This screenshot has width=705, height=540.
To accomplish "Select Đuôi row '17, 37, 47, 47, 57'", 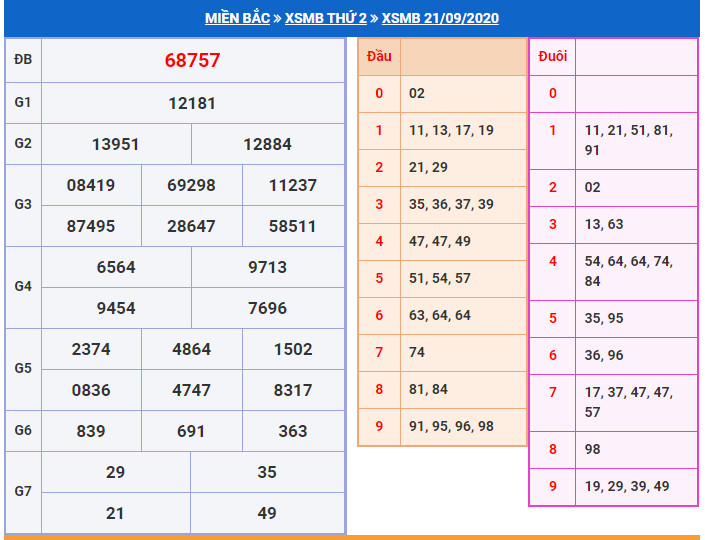I will pyautogui.click(x=629, y=402).
